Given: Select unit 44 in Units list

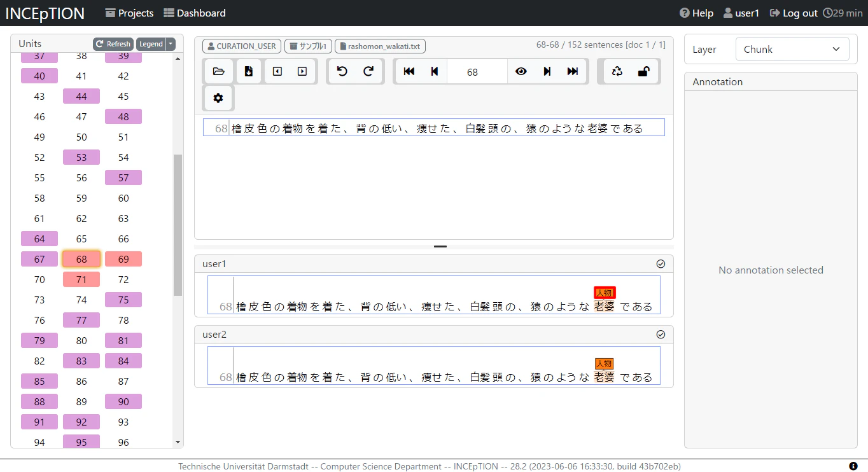Looking at the screenshot, I should point(81,96).
